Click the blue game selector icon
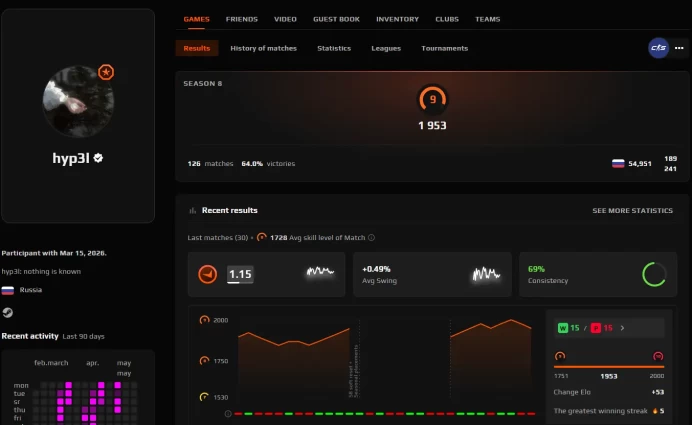This screenshot has width=692, height=425. tap(658, 48)
